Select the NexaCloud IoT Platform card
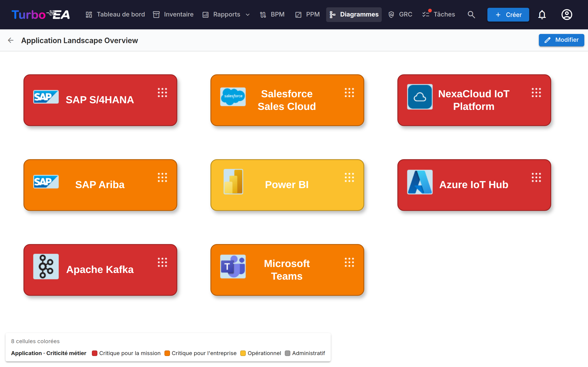This screenshot has height=367, width=588. click(x=474, y=100)
